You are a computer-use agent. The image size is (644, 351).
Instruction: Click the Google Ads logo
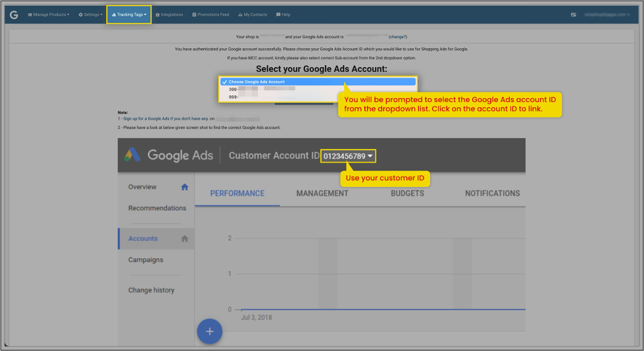[x=169, y=155]
